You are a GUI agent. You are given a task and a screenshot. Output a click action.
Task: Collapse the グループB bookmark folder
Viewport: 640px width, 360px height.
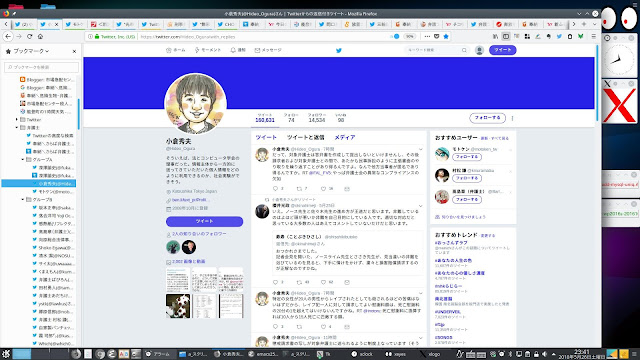click(23, 200)
